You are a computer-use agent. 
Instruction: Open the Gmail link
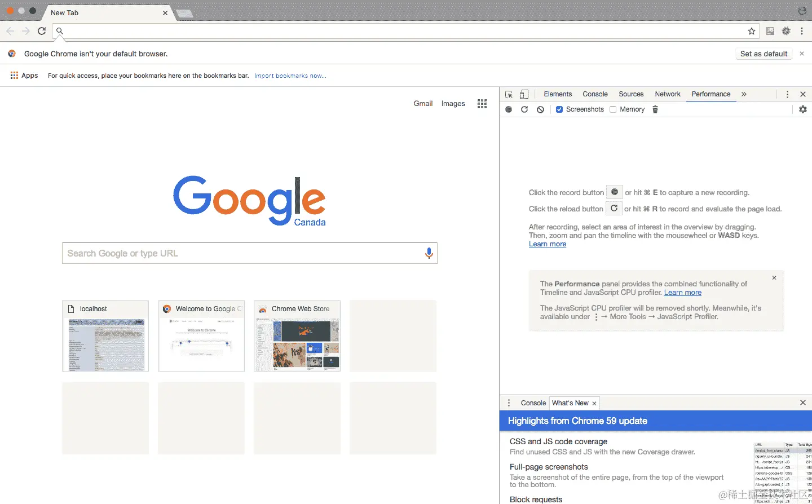[x=423, y=104]
